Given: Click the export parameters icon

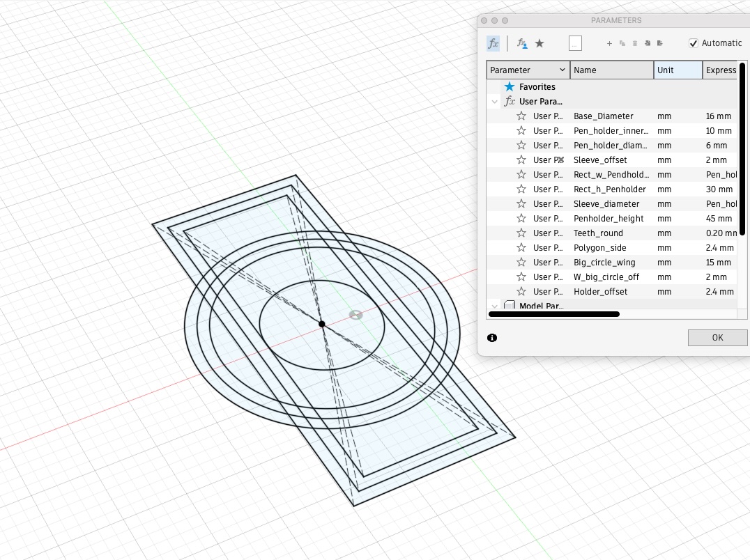Looking at the screenshot, I should [660, 43].
